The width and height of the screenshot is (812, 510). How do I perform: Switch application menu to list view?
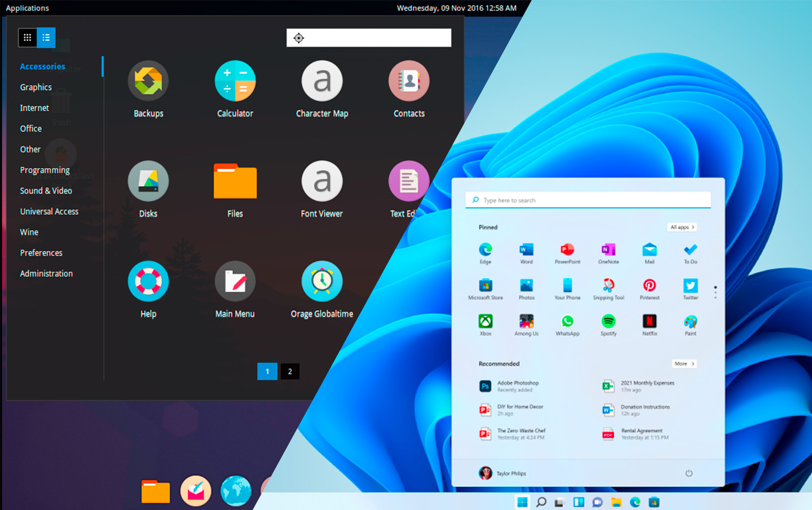pos(46,37)
